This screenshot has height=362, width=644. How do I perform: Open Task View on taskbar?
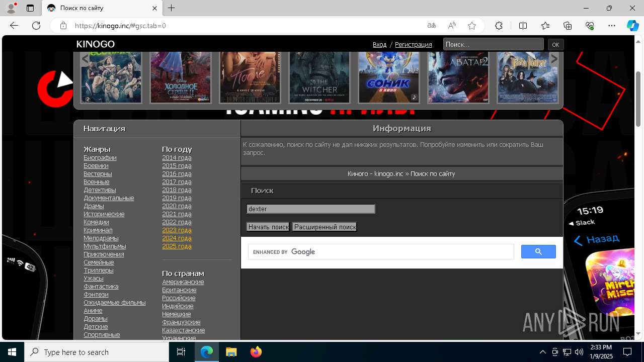(181, 352)
